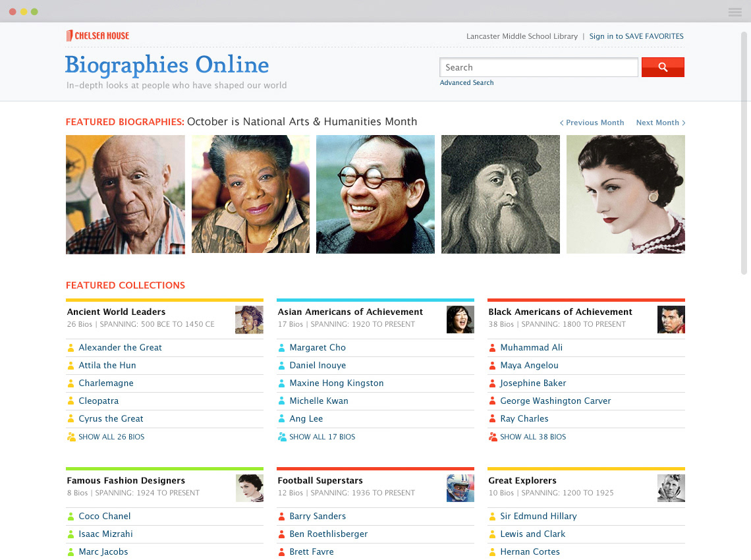Open the Muhammad Ali biography link

click(x=531, y=348)
